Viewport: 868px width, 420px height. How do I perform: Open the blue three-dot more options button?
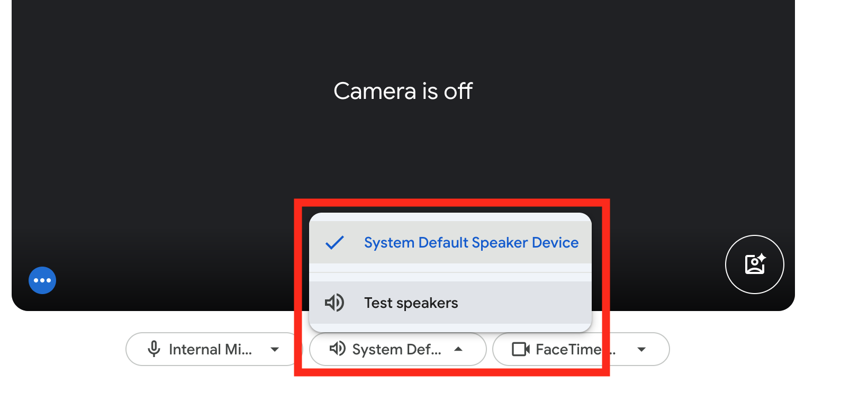pyautogui.click(x=42, y=280)
